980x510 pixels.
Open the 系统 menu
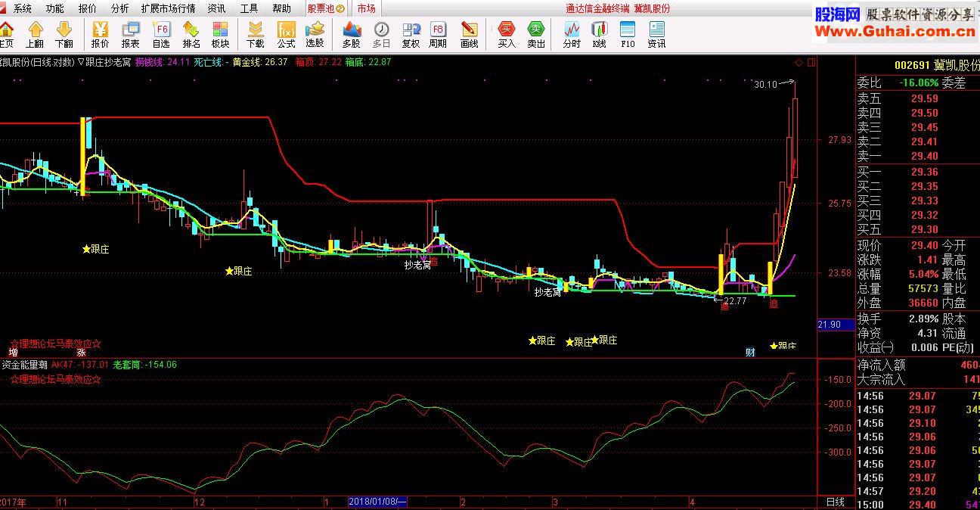tap(23, 8)
